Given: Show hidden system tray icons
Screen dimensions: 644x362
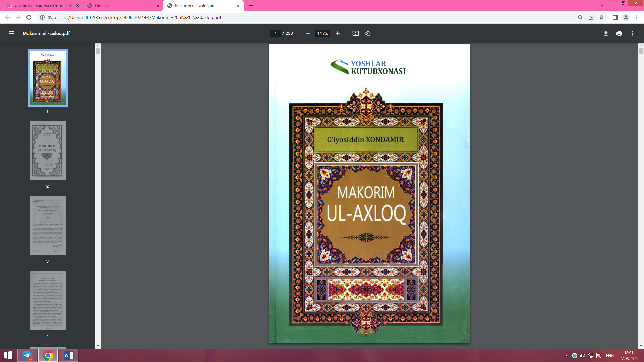Looking at the screenshot, I should tap(566, 356).
